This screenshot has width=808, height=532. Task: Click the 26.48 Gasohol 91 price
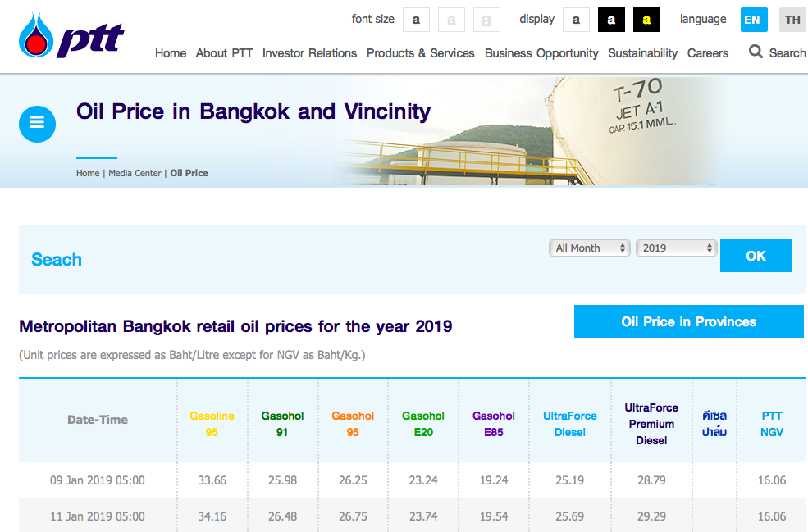(282, 516)
